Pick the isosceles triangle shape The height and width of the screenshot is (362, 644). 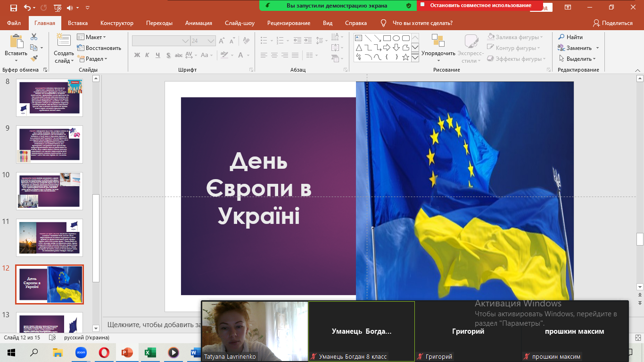358,48
